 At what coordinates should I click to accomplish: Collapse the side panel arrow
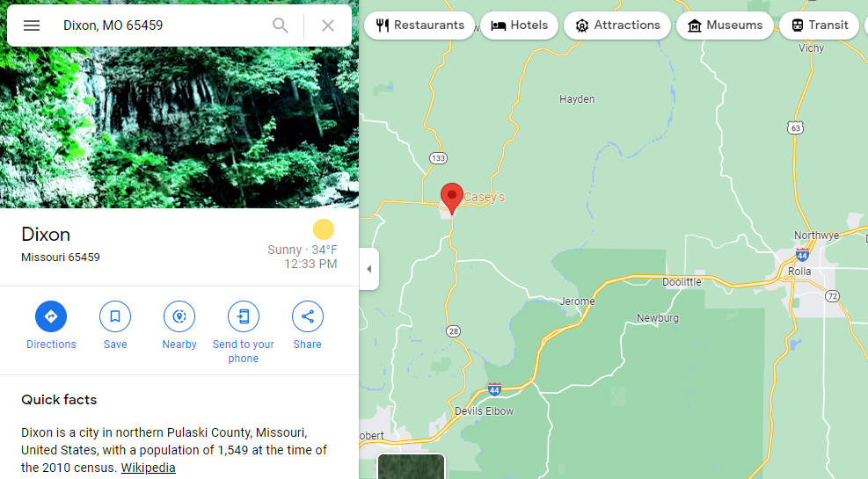coord(369,269)
